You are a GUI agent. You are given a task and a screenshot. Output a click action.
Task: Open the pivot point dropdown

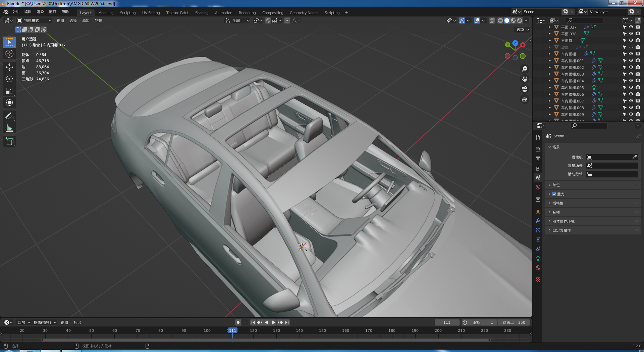(x=258, y=20)
